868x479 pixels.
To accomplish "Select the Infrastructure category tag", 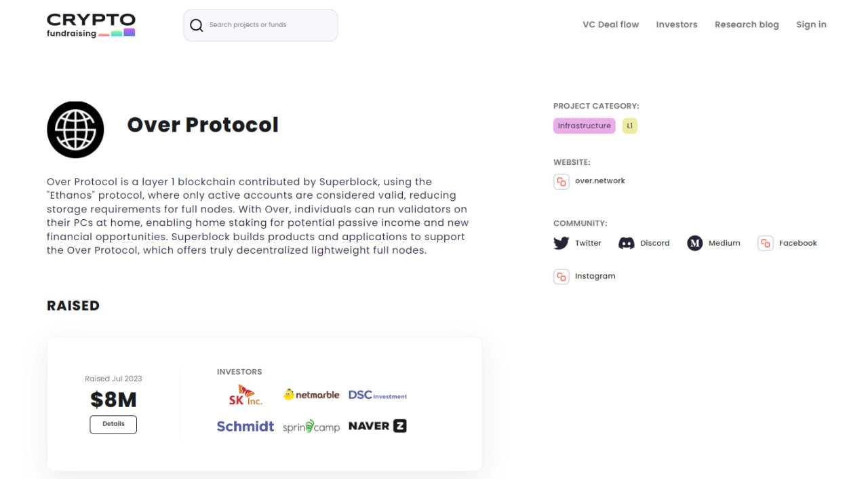I will pyautogui.click(x=584, y=126).
